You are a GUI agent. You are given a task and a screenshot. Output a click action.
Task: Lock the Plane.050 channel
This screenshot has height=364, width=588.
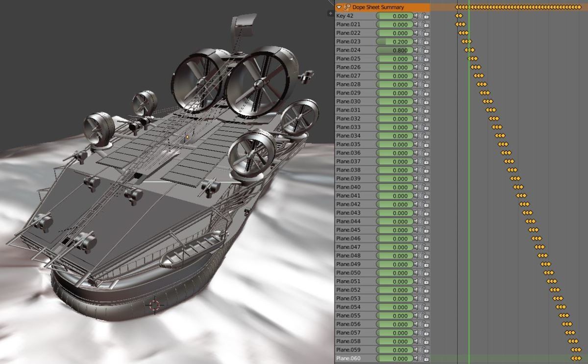click(x=426, y=273)
